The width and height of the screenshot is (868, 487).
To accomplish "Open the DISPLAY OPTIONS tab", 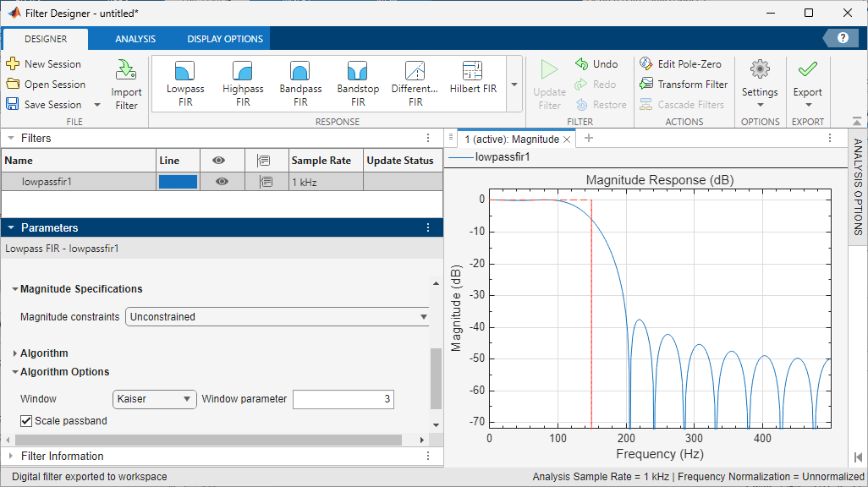I will pos(225,39).
